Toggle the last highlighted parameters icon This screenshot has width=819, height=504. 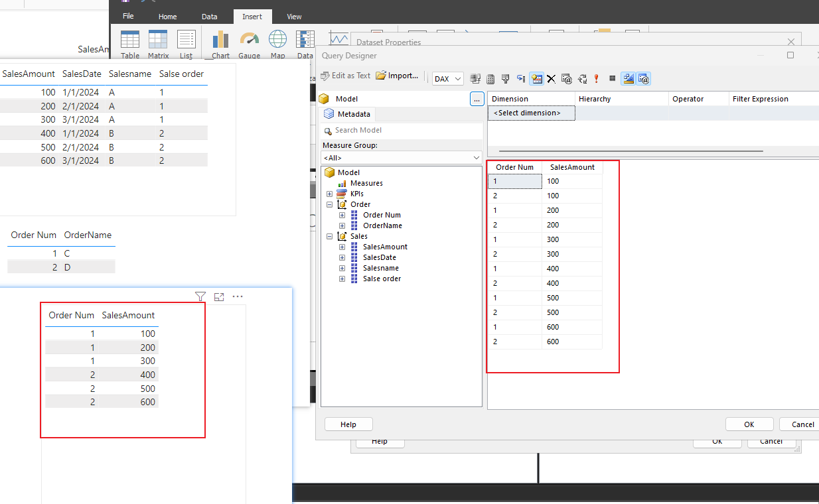(643, 78)
